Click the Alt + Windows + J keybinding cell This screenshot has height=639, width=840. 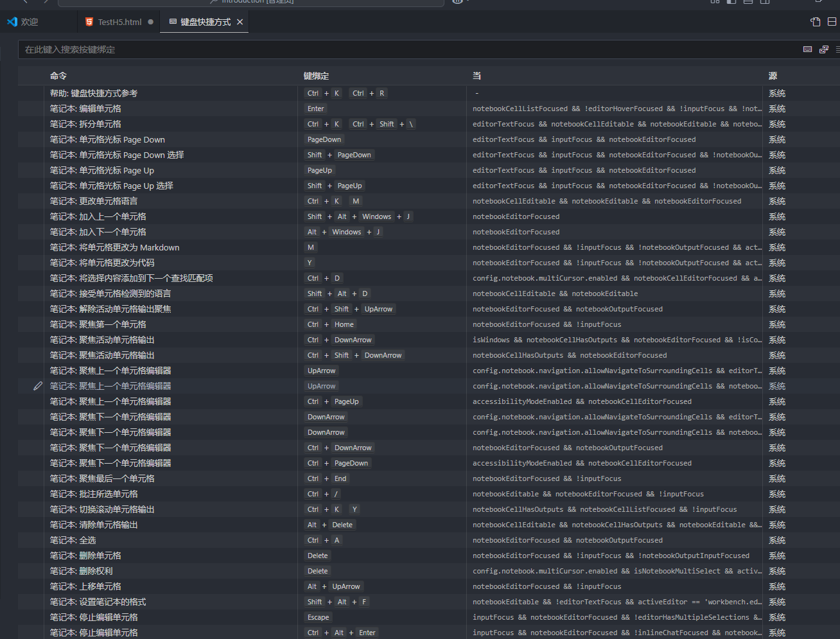[x=344, y=232]
